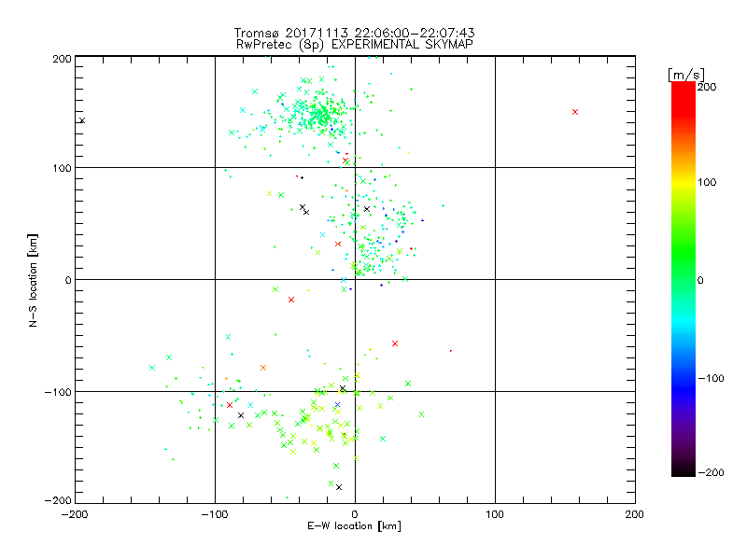
Task: Click the subtitle "RwPretec (8p) EXPERIMENTAL SKYMAP"
Action: click(354, 45)
